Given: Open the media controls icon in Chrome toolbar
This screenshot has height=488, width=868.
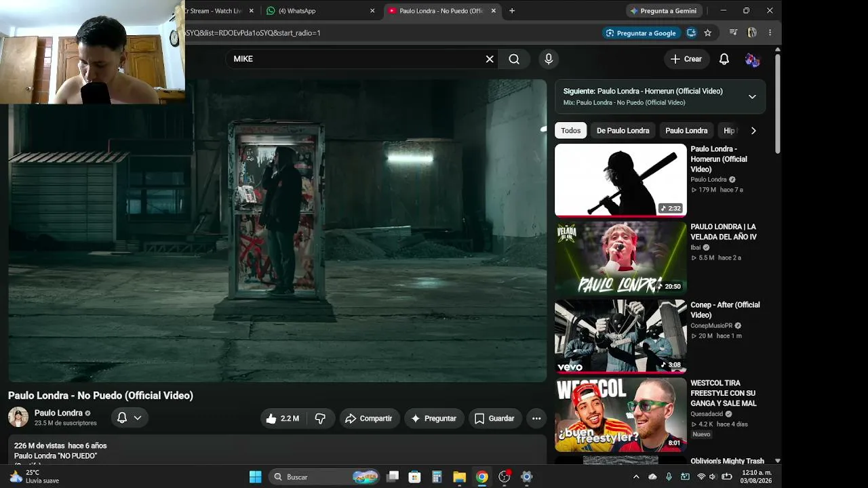Looking at the screenshot, I should (x=733, y=33).
